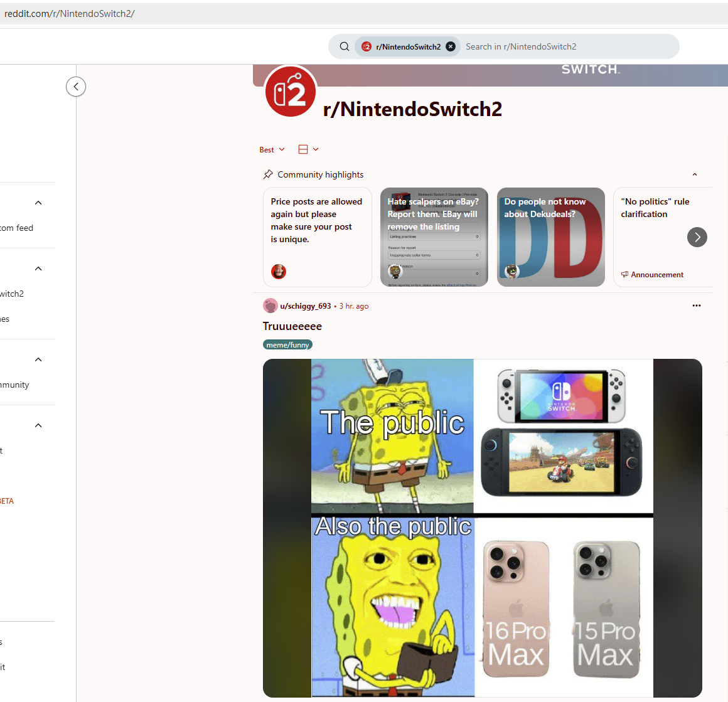Screen dimensions: 728x702
Task: Open u/schiggy_693 profile link
Action: pyautogui.click(x=306, y=306)
